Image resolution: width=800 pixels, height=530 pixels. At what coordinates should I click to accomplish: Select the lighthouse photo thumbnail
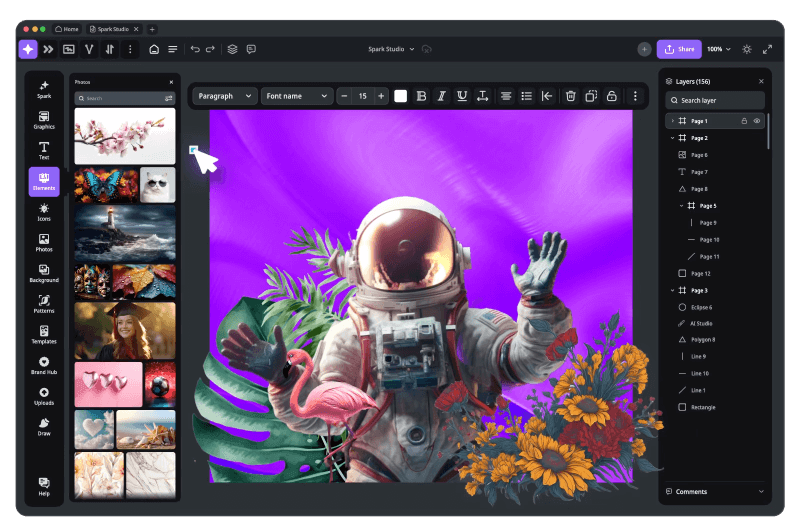(125, 233)
